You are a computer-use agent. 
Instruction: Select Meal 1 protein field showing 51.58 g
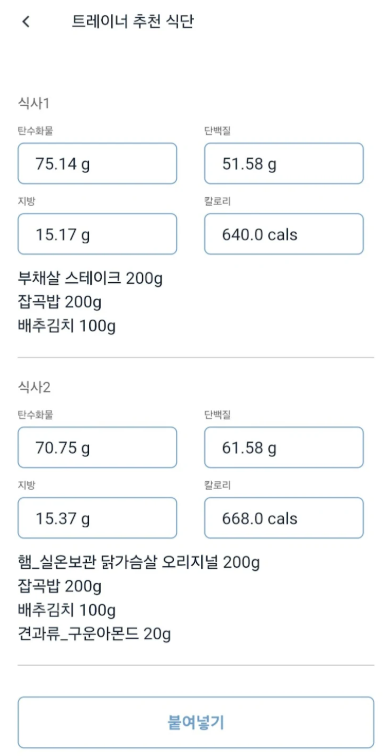pos(284,163)
